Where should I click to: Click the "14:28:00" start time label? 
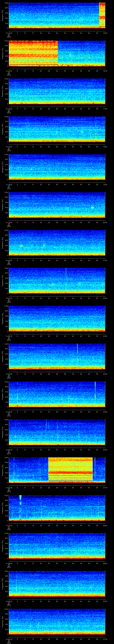9,563
